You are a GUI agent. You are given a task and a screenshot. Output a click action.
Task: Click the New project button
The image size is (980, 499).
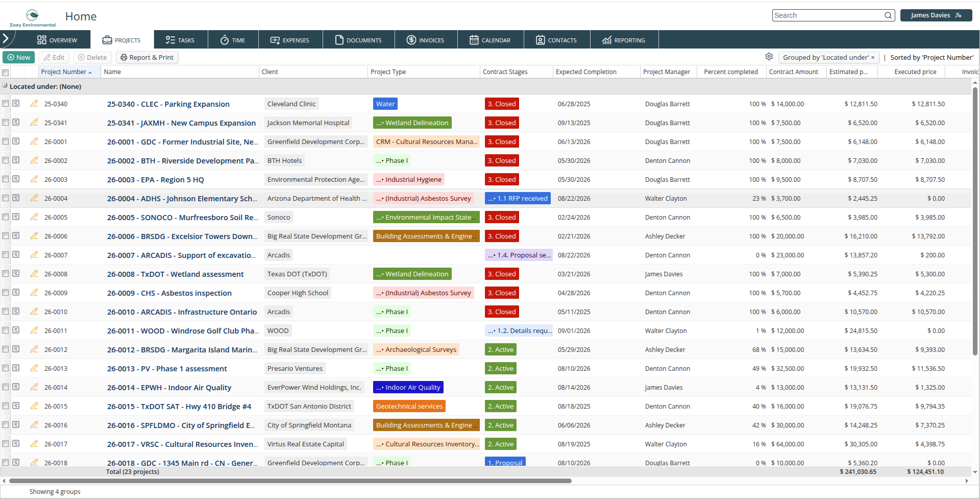pyautogui.click(x=19, y=57)
